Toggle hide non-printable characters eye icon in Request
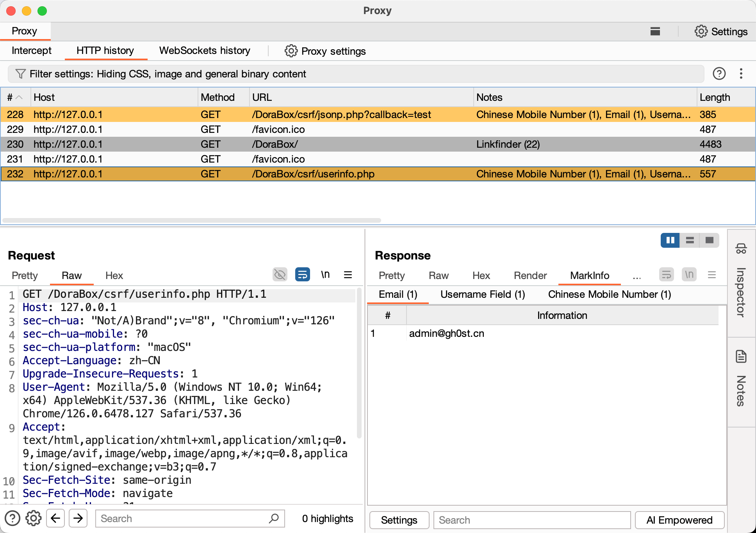The width and height of the screenshot is (756, 533). [280, 275]
